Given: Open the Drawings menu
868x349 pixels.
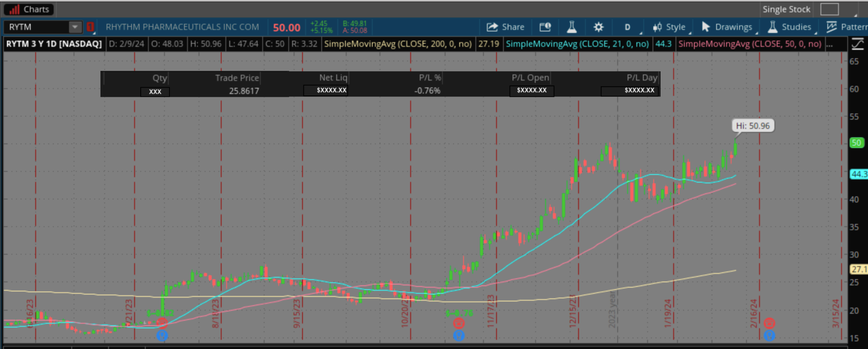Looking at the screenshot, I should click(x=727, y=27).
